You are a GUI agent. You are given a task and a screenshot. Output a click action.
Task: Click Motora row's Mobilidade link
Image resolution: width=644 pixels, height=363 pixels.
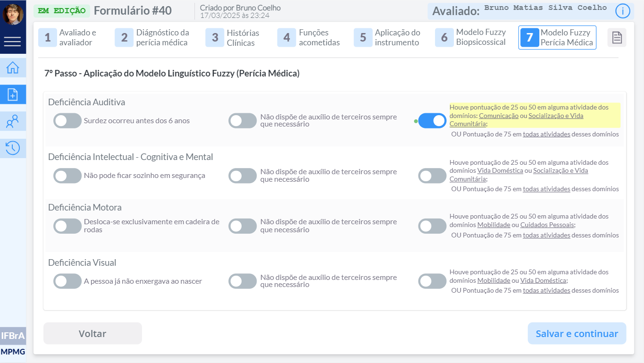click(x=493, y=225)
